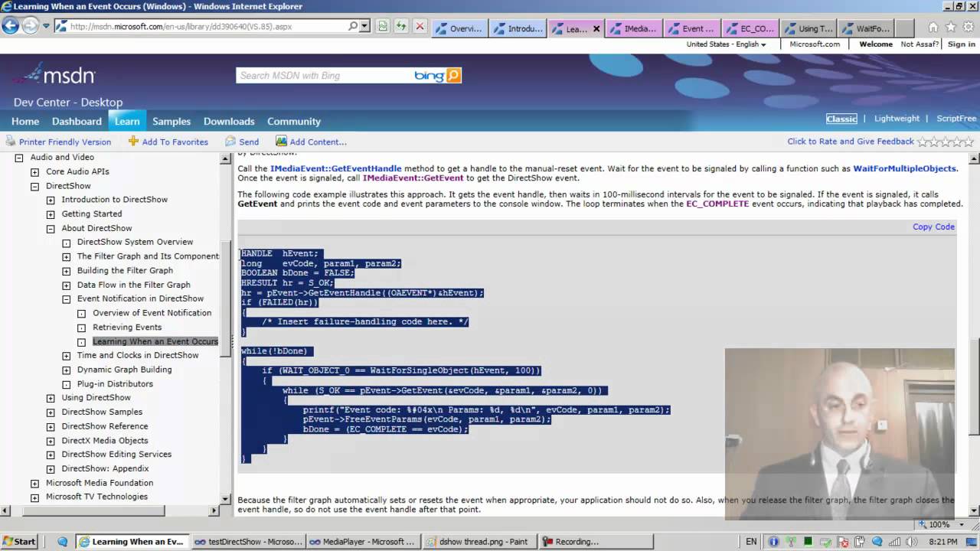Open the WaitForMultipleObjects link
Viewport: 980px width, 551px height.
pos(904,168)
